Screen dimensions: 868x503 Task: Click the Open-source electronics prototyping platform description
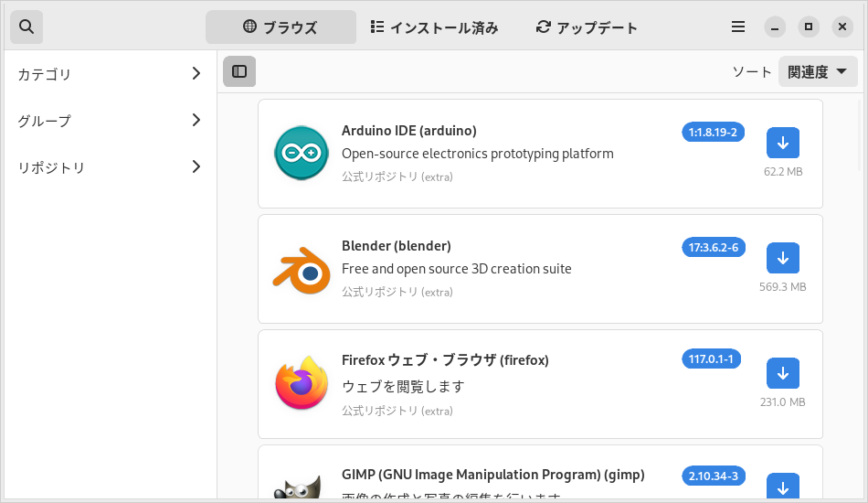tap(478, 154)
